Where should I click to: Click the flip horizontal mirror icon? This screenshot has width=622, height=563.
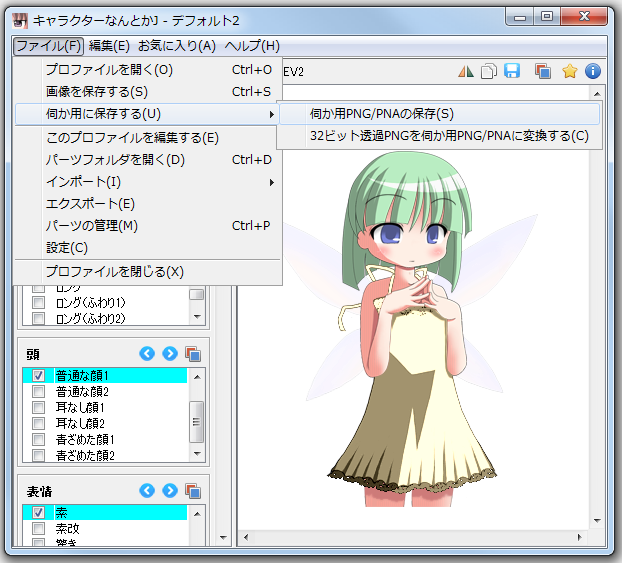click(466, 71)
